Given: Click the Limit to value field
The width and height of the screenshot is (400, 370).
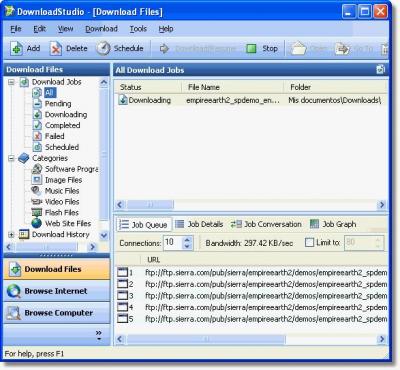Looking at the screenshot, I should [x=358, y=242].
